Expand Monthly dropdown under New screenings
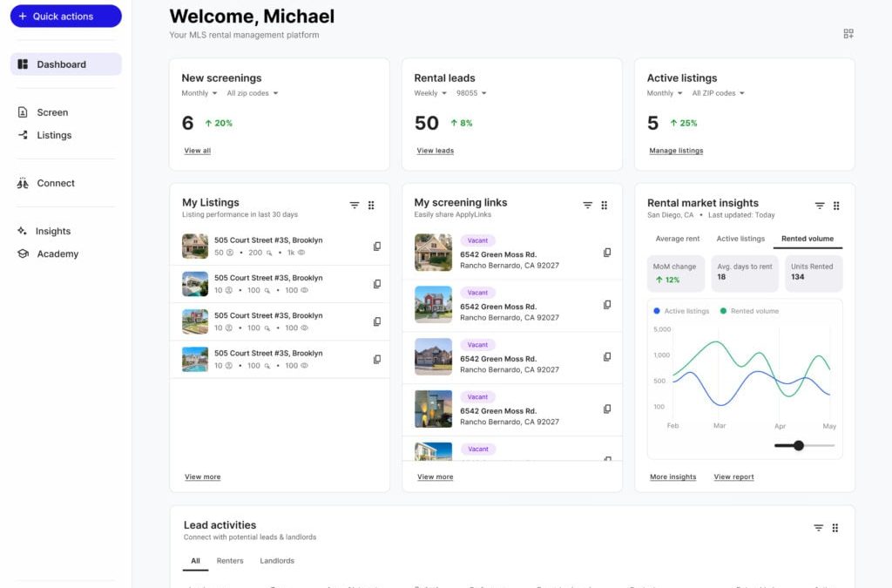 click(x=199, y=93)
